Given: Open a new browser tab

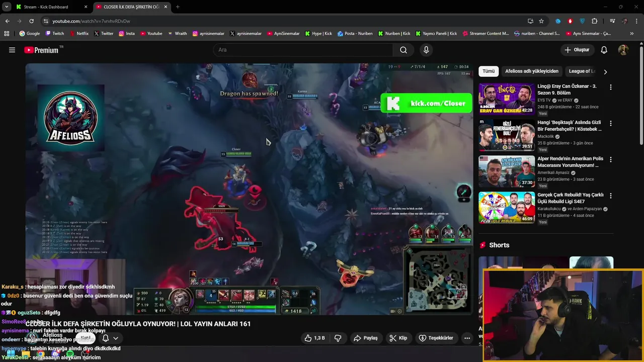Looking at the screenshot, I should (178, 7).
